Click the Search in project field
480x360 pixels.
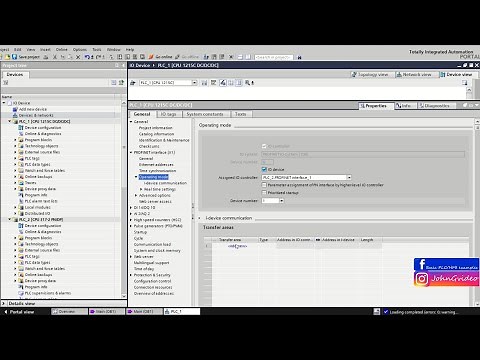274,57
